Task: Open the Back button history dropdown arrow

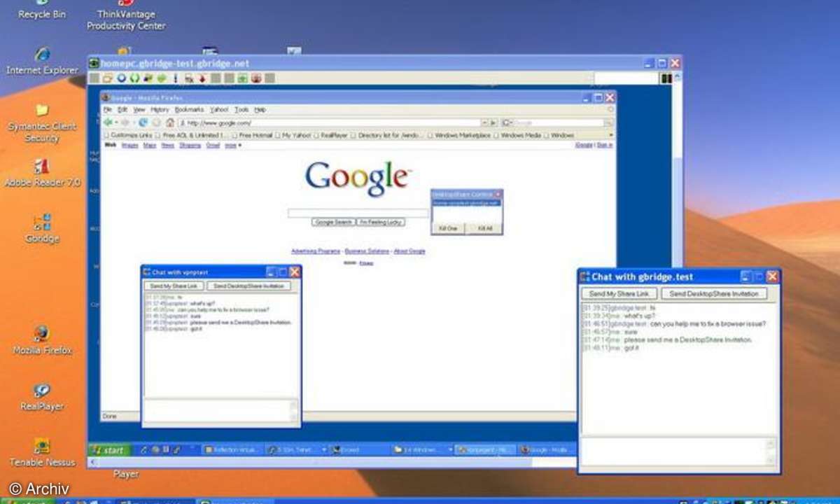Action: (115, 122)
